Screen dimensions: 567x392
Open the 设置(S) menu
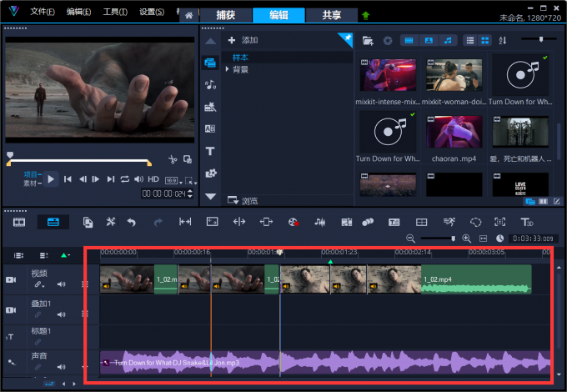point(152,12)
